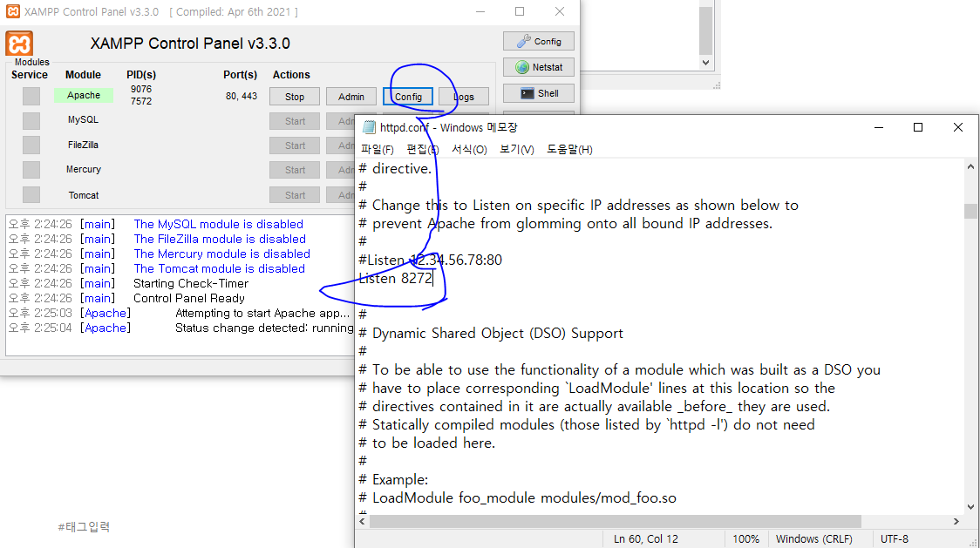Viewport: 980px width, 548px height.
Task: Toggle the Mercury service checkbox
Action: pyautogui.click(x=31, y=169)
